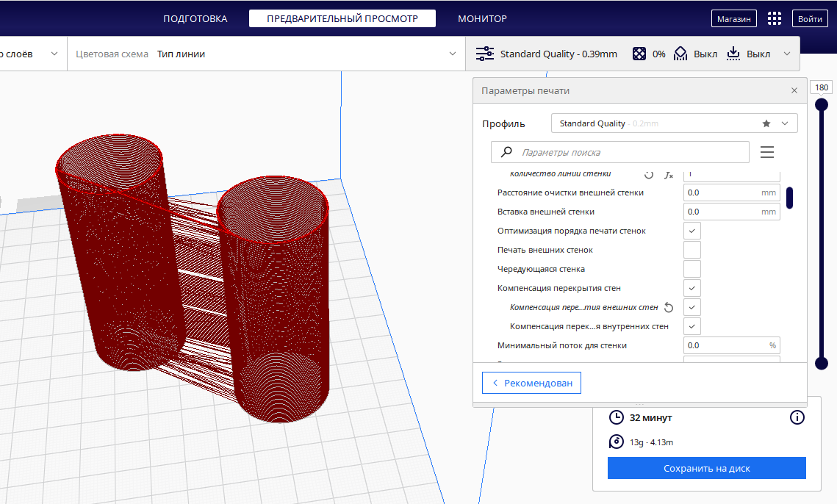Click the Сохранить на диск button
This screenshot has width=837, height=504.
click(x=706, y=468)
